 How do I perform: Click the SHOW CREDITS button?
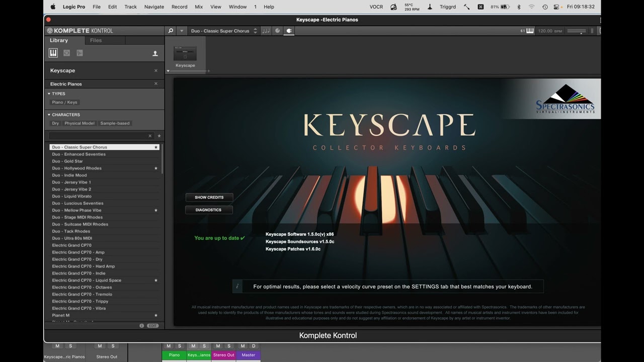click(209, 197)
